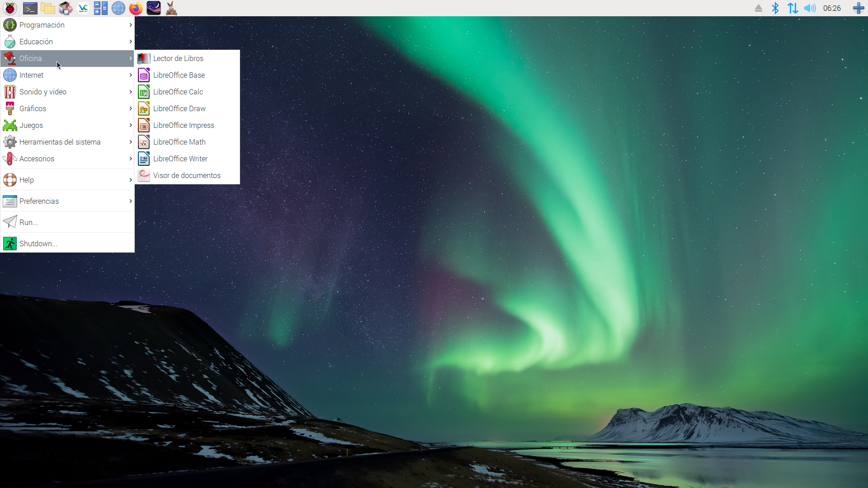This screenshot has width=868, height=488.
Task: Open the terminal from the taskbar
Action: (x=30, y=8)
